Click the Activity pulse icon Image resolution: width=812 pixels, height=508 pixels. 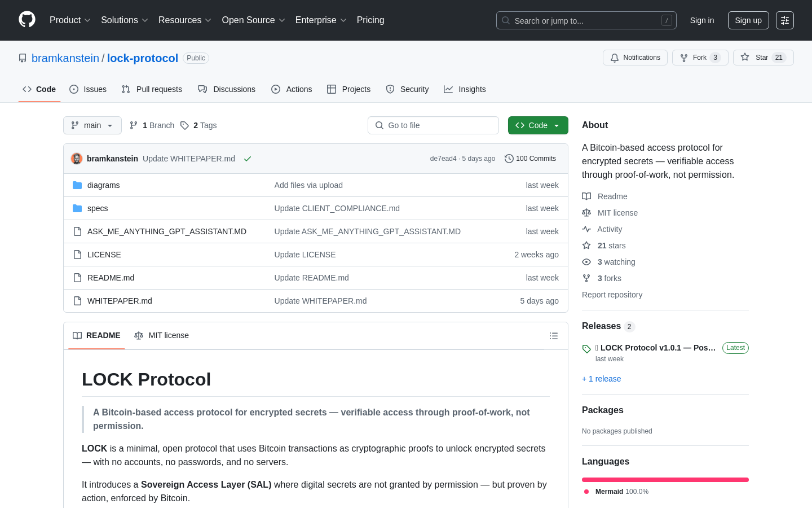point(586,229)
